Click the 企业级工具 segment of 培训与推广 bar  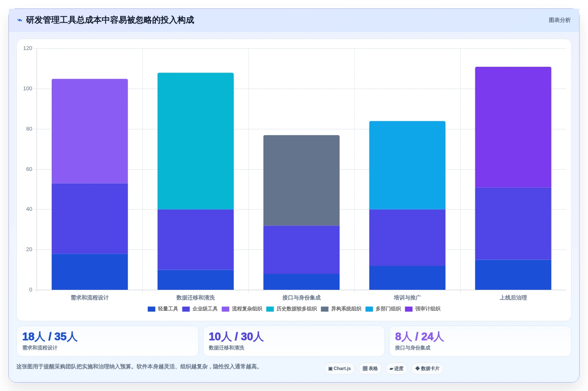[407, 238]
